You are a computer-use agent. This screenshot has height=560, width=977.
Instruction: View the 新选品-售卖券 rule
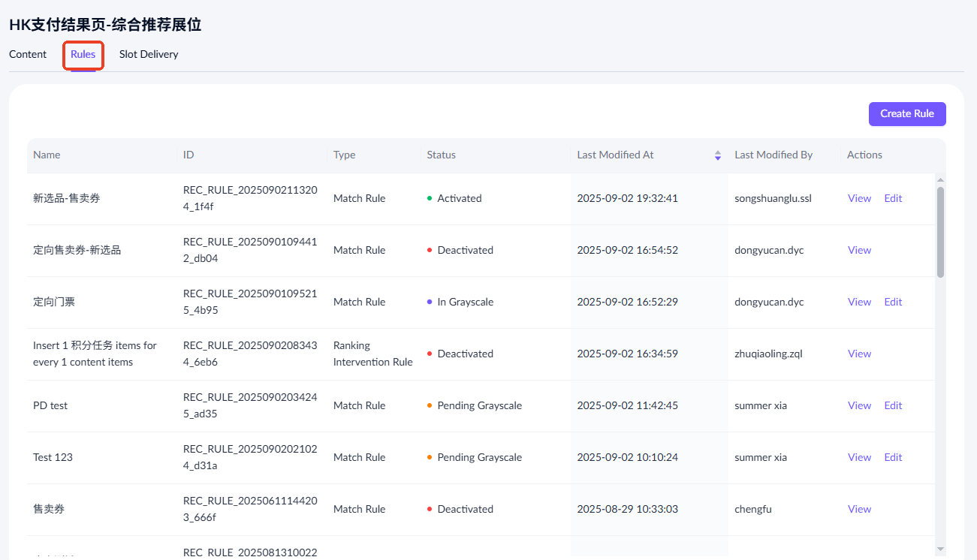(x=859, y=199)
